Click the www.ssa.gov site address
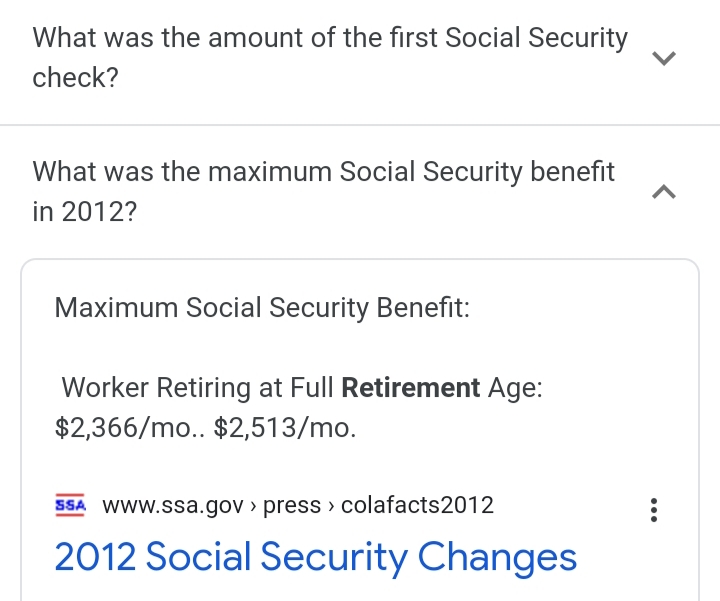 click(173, 505)
